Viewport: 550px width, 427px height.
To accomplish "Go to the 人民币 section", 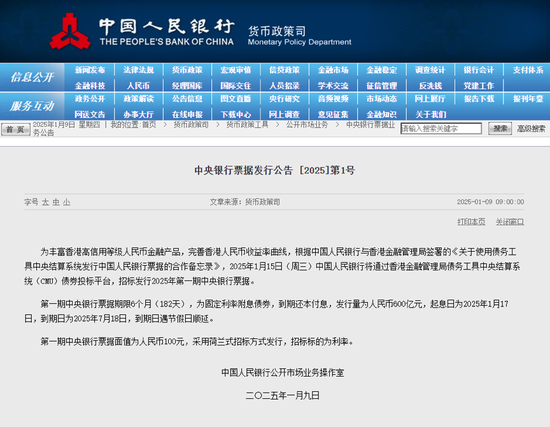I will click(x=139, y=86).
